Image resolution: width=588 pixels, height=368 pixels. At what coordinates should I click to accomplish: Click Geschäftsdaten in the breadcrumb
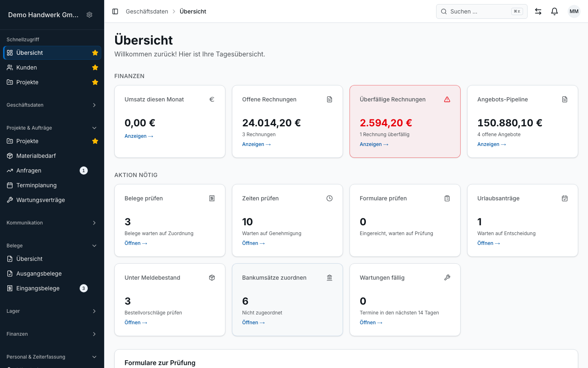(x=147, y=11)
